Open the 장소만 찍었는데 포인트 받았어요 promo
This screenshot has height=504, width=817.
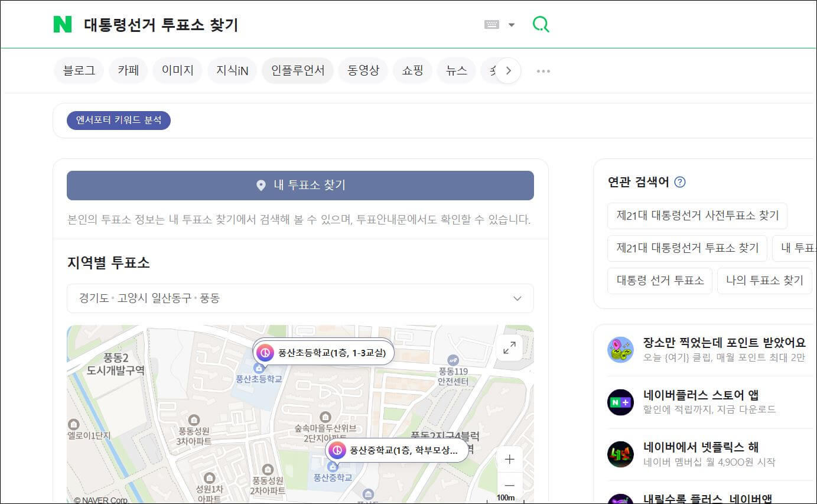(724, 343)
